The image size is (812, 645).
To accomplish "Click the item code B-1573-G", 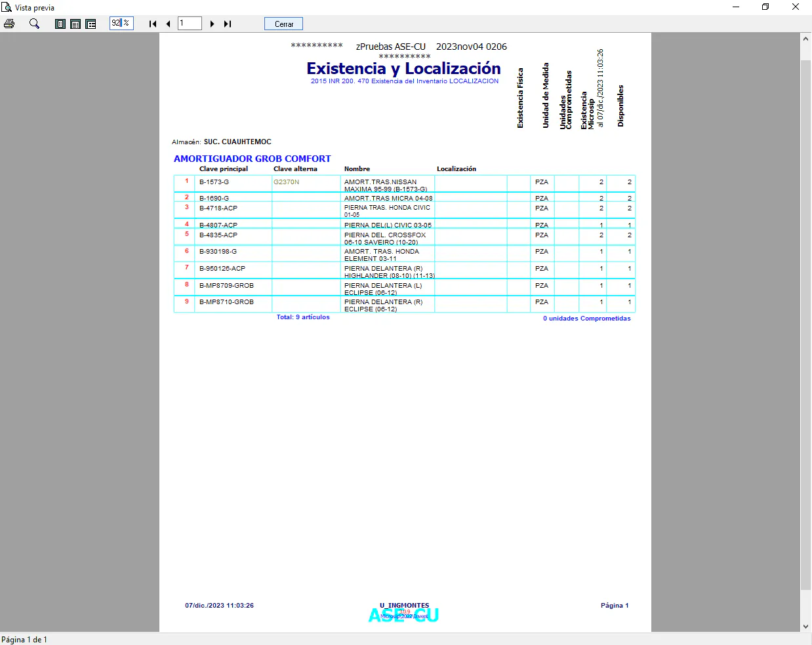I will [x=214, y=182].
